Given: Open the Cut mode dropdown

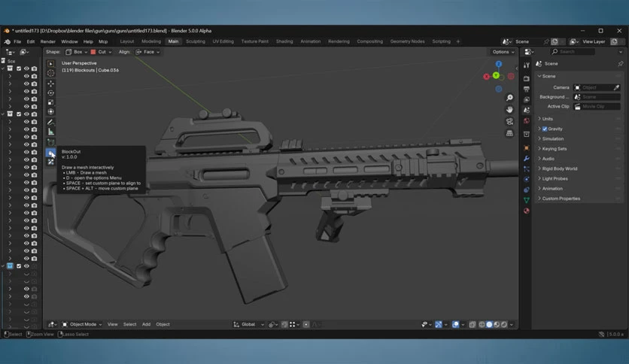Looking at the screenshot, I should click(101, 52).
